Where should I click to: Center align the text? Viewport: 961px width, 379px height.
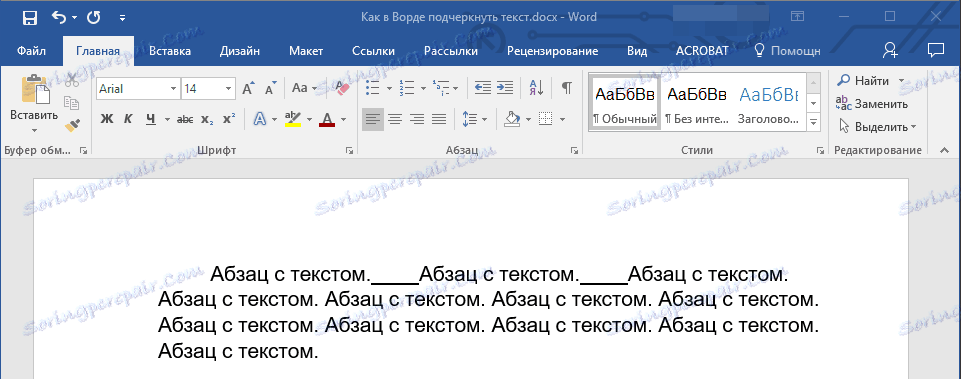tap(395, 119)
